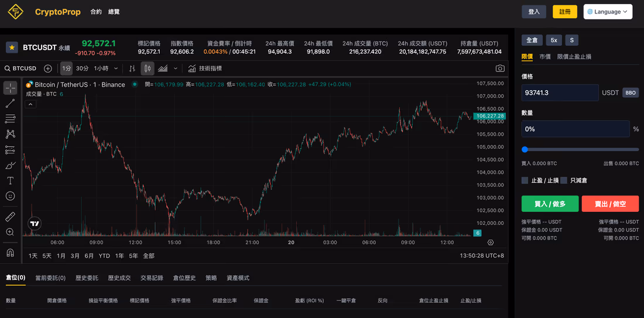Viewport: 644px width, 318px height.
Task: Click the TradingView logo on chart
Action: [x=34, y=224]
